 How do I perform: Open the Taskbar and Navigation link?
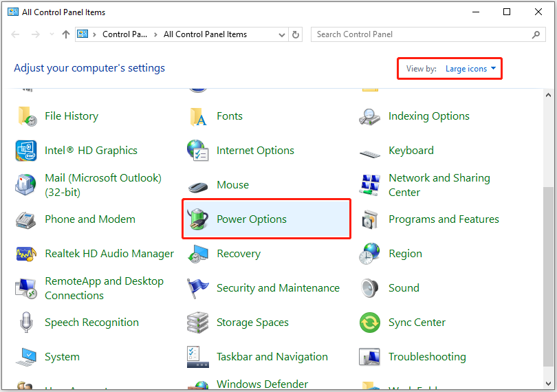pyautogui.click(x=272, y=357)
